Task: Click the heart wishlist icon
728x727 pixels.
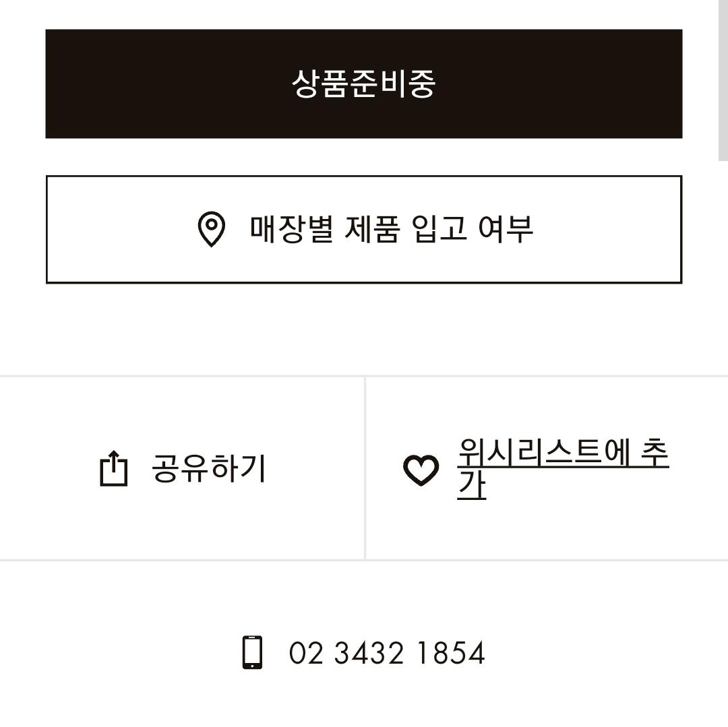Action: coord(421,470)
